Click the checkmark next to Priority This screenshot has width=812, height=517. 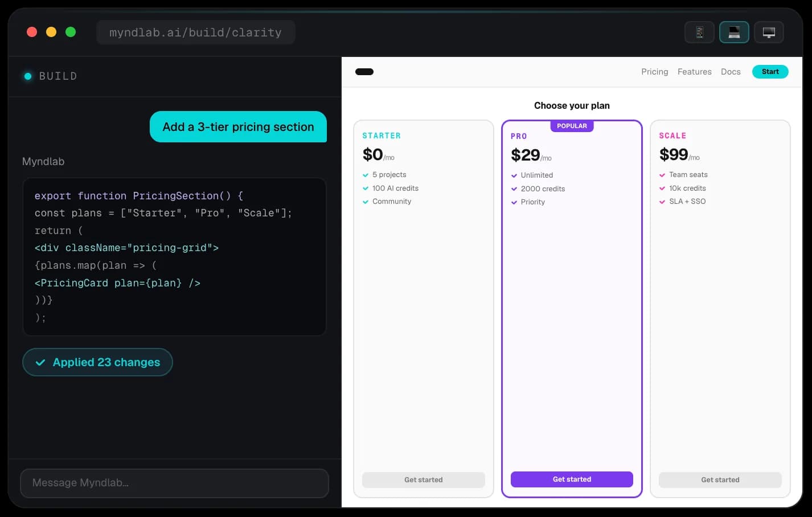tap(514, 202)
